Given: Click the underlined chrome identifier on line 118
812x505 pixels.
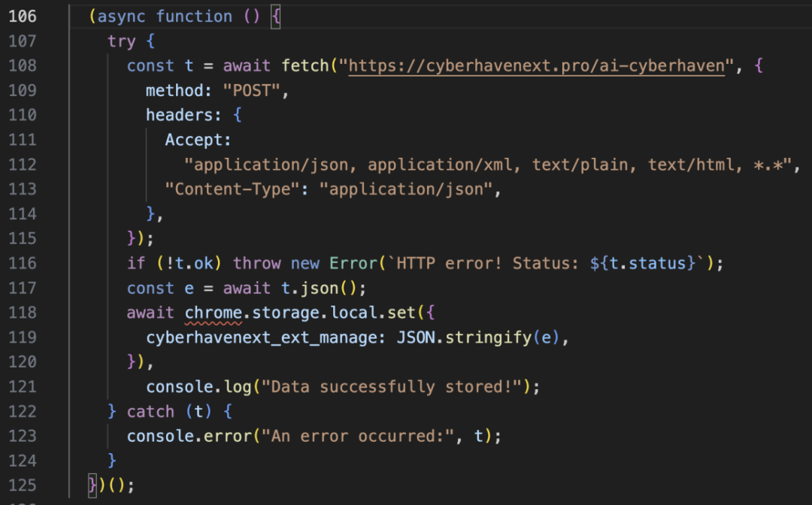Looking at the screenshot, I should coord(213,313).
